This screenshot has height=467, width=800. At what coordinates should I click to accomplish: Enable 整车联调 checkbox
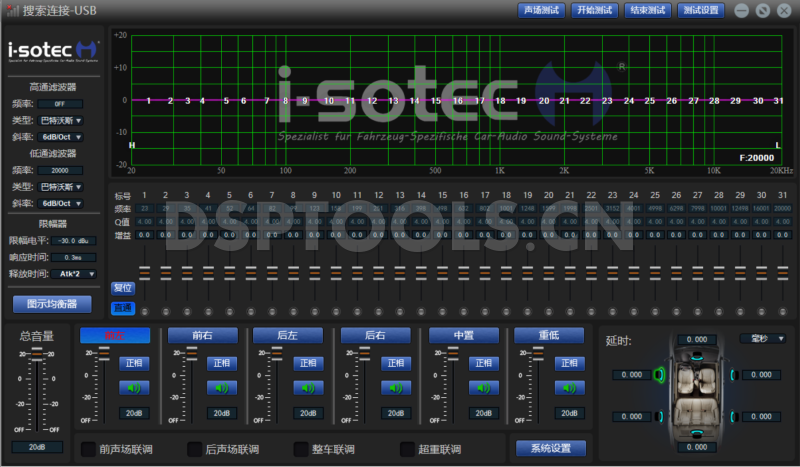pos(301,449)
